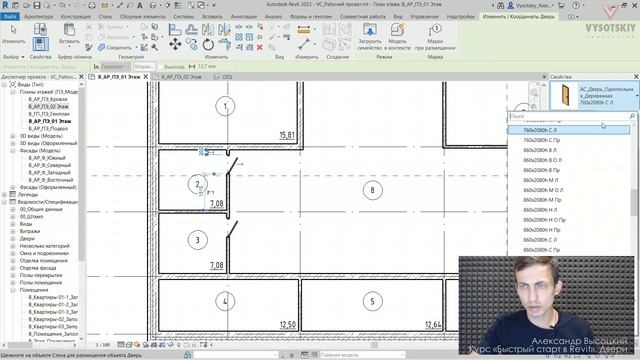This screenshot has height=360, width=640.
Task: Expand the Двери schedules node
Action: point(13,239)
